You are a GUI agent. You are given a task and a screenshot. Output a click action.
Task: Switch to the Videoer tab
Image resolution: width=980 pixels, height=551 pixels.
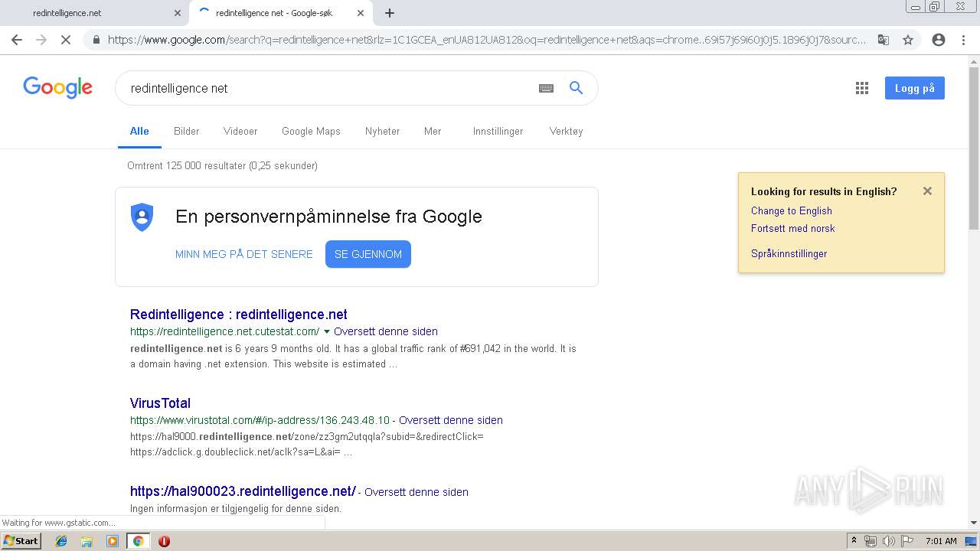pyautogui.click(x=240, y=131)
